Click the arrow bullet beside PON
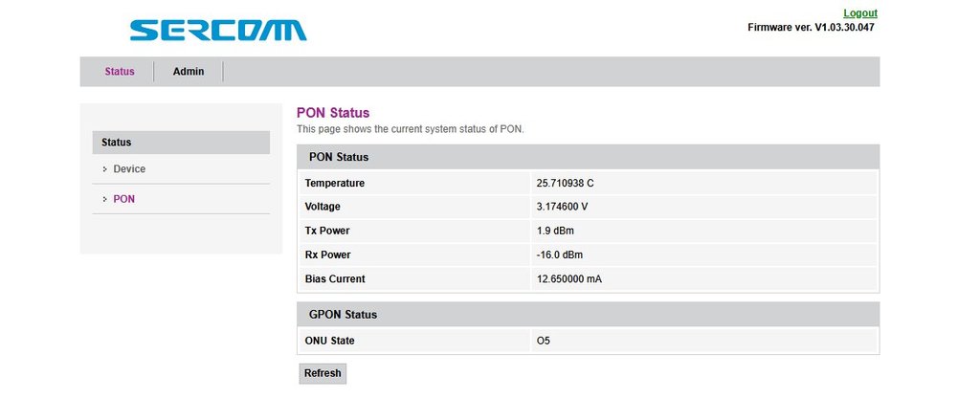Viewport: 980px width, 420px height. [x=104, y=199]
